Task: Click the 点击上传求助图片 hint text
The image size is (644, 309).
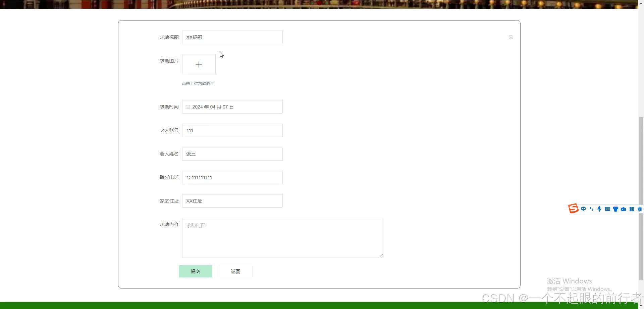Action: click(198, 83)
